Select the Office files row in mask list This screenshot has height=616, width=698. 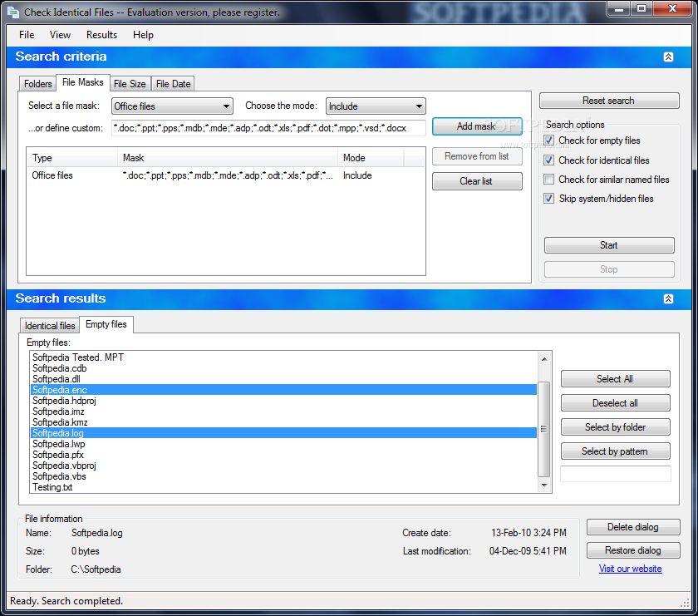click(226, 175)
